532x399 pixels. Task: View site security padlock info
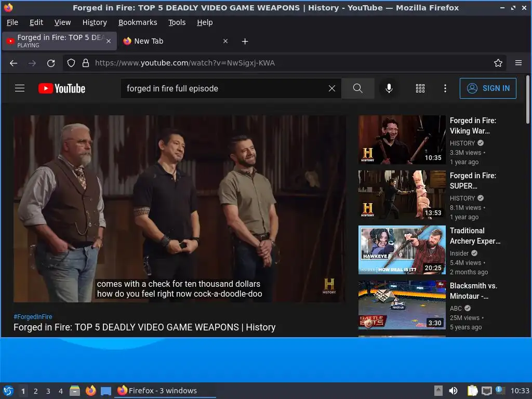pyautogui.click(x=86, y=63)
